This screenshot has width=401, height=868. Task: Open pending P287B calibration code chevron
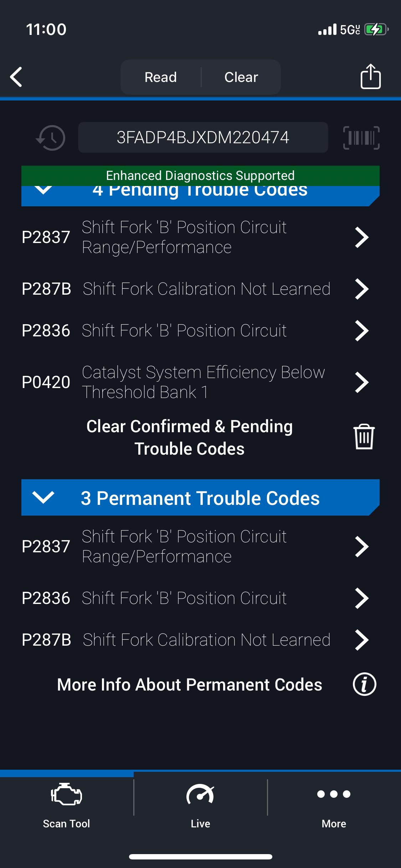click(x=362, y=289)
